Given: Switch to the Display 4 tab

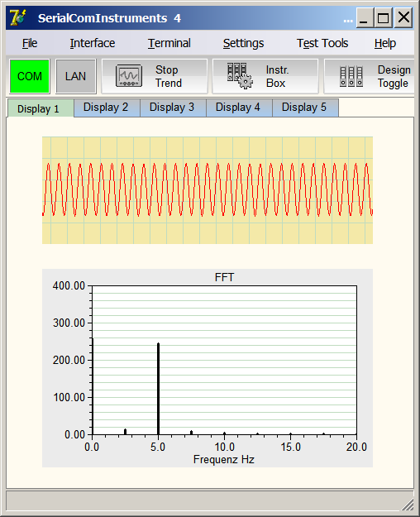Looking at the screenshot, I should coord(239,108).
